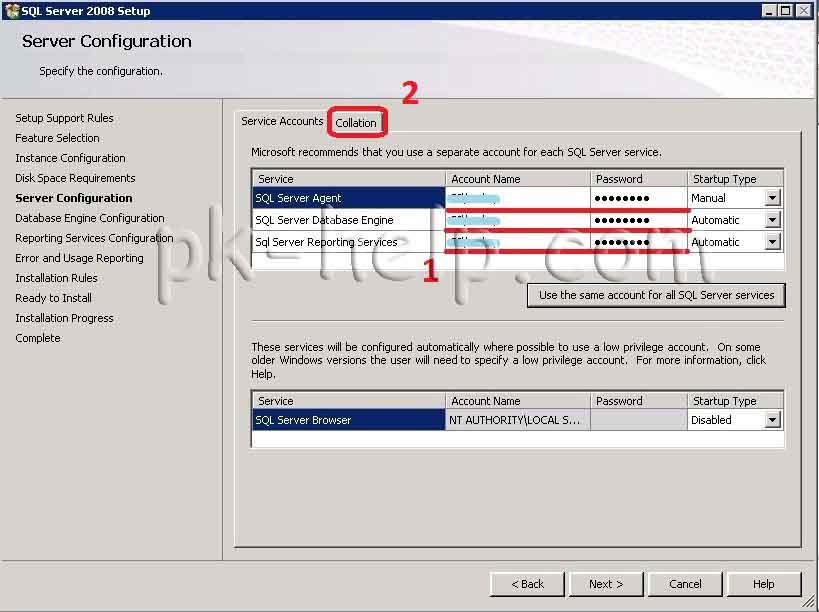The height and width of the screenshot is (612, 819).
Task: Click the Server Configuration step
Action: [x=74, y=198]
